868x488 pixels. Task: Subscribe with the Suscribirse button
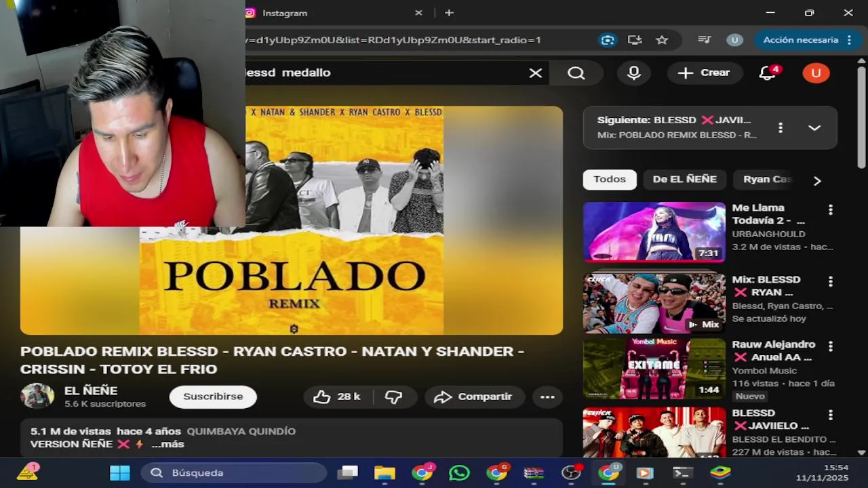[213, 396]
